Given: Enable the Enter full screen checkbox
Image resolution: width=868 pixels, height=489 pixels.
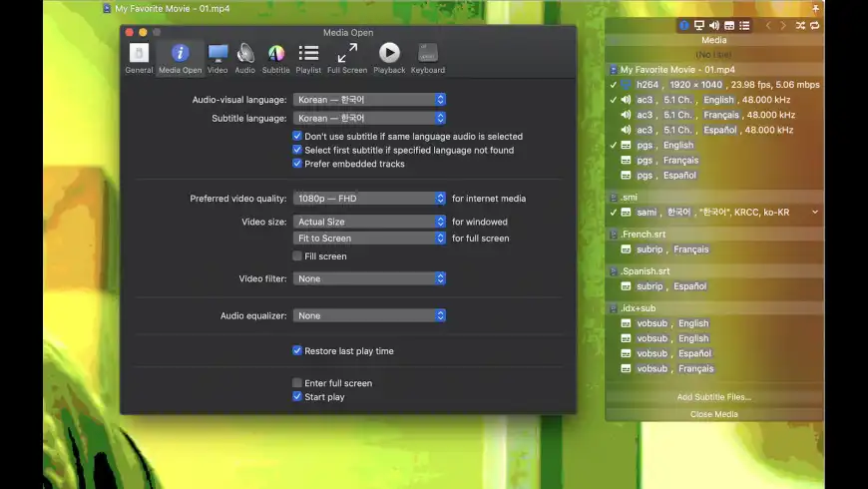Looking at the screenshot, I should [x=297, y=382].
